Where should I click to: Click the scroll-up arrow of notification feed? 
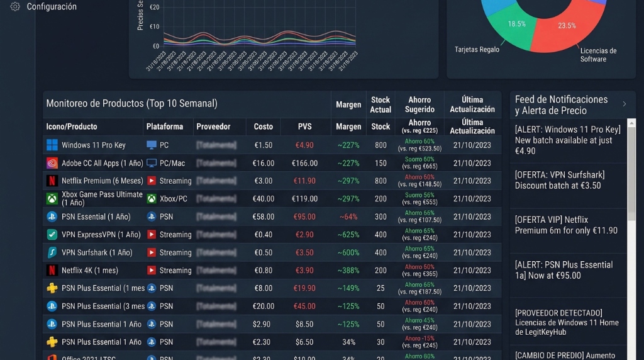click(x=631, y=123)
